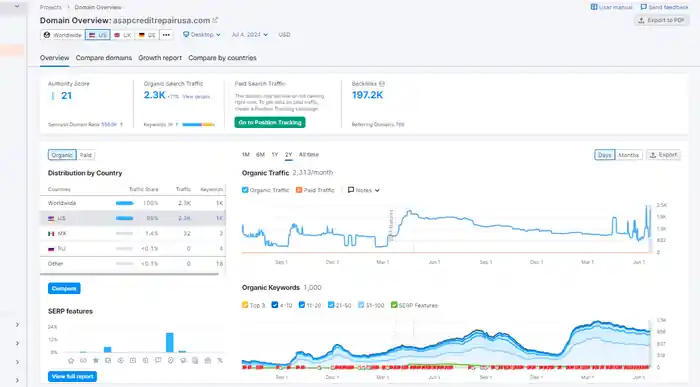The image size is (700, 387).
Task: Switch chart granularity to Days
Action: (x=604, y=155)
